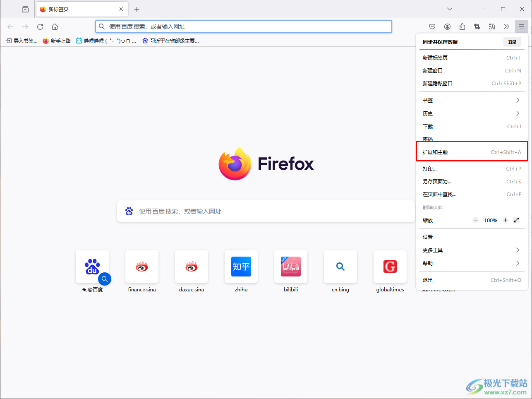Reload the current page
532x399 pixels.
(40, 26)
